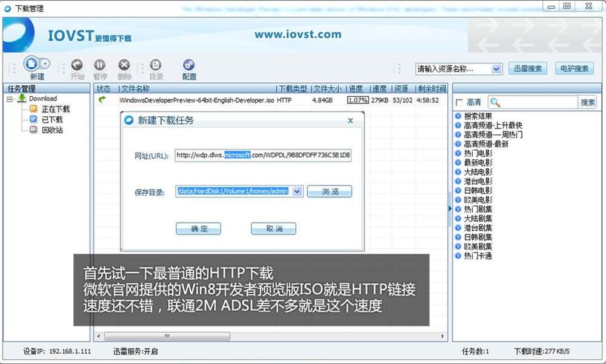Open the 欧美剧集 category
Viewport: 606px width, 364px height.
click(x=478, y=246)
